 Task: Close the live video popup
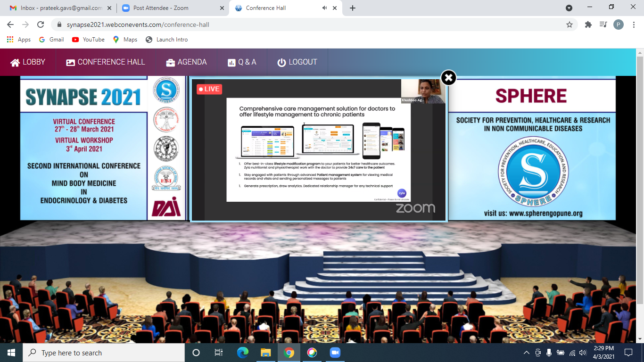(448, 78)
